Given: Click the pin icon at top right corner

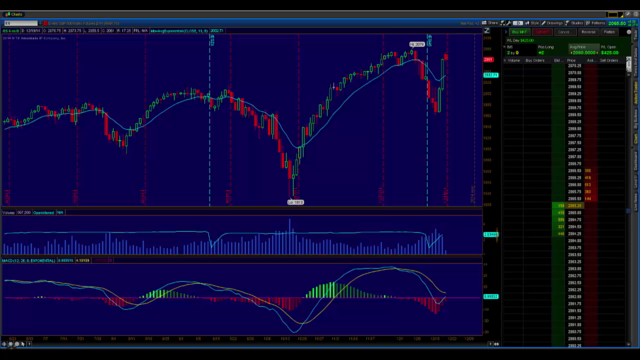Looking at the screenshot, I should [629, 14].
